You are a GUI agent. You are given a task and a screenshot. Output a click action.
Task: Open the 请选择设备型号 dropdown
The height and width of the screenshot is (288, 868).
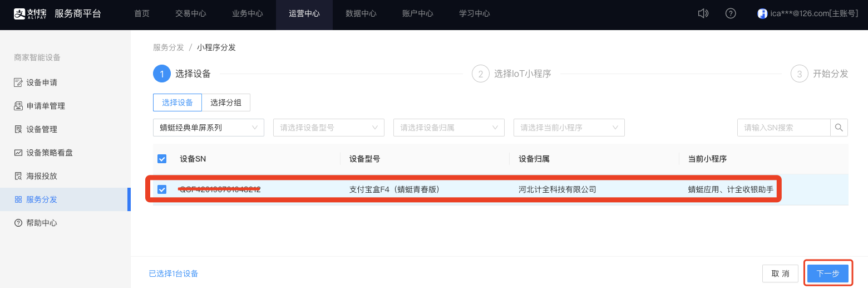point(328,128)
